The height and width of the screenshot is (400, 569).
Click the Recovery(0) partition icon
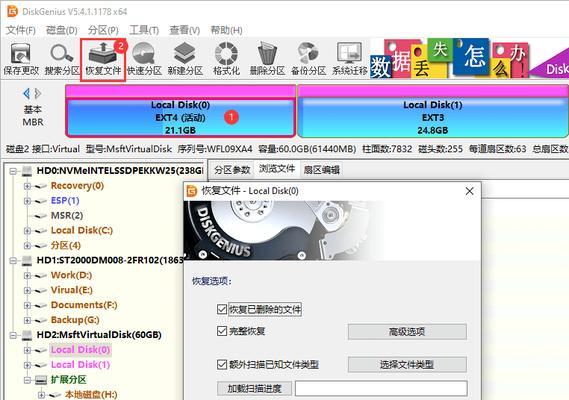click(41, 186)
